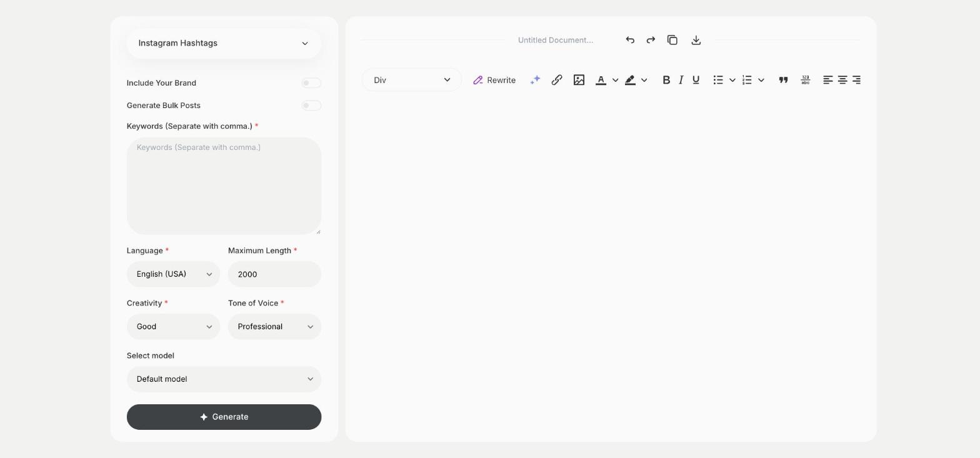Apply text color with the A icon
The height and width of the screenshot is (458, 980).
601,80
